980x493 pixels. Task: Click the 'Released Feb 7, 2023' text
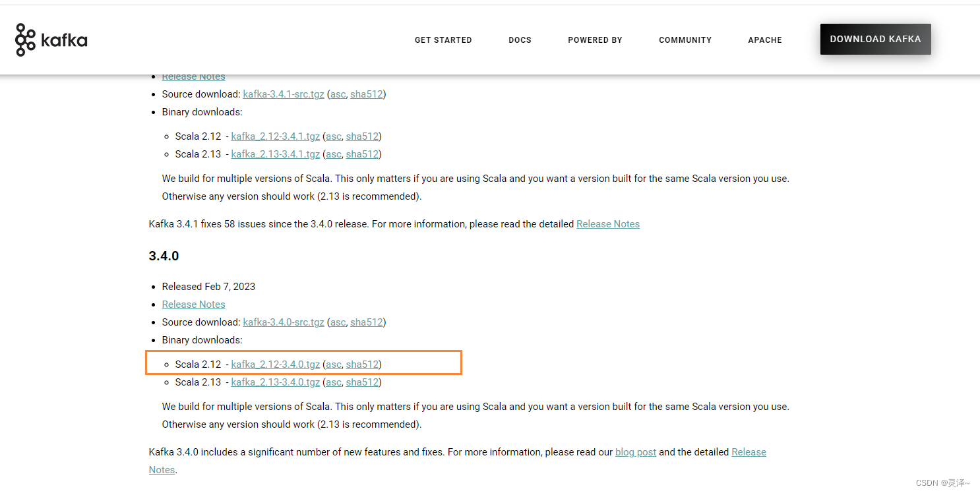click(208, 287)
